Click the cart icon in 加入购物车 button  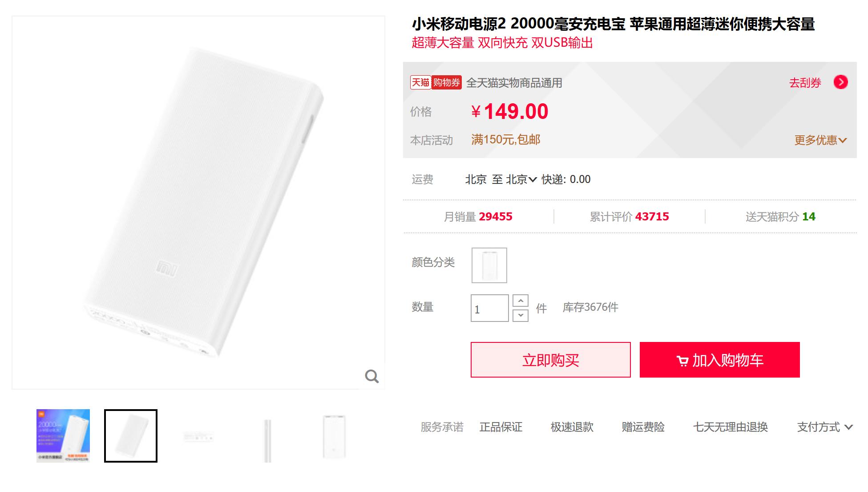(x=682, y=361)
